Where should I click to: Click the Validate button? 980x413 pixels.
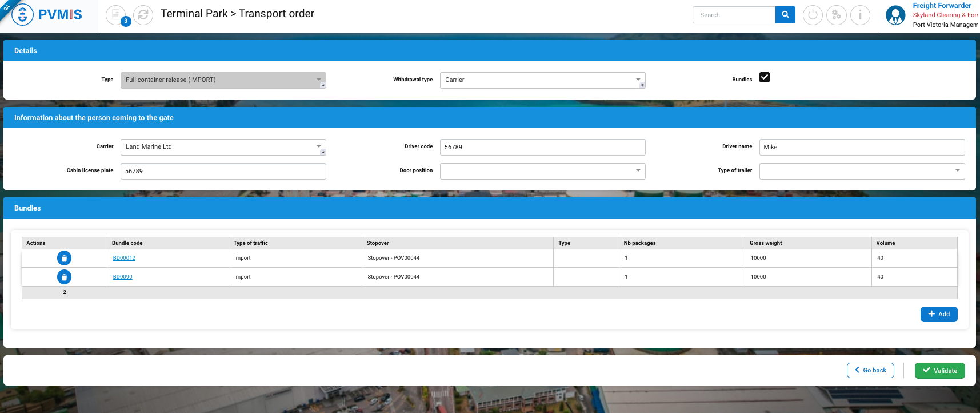939,371
